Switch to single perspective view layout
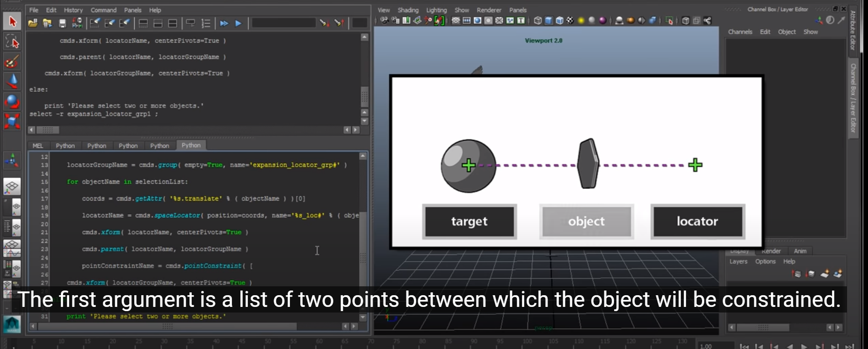The width and height of the screenshot is (868, 349). coord(12,187)
